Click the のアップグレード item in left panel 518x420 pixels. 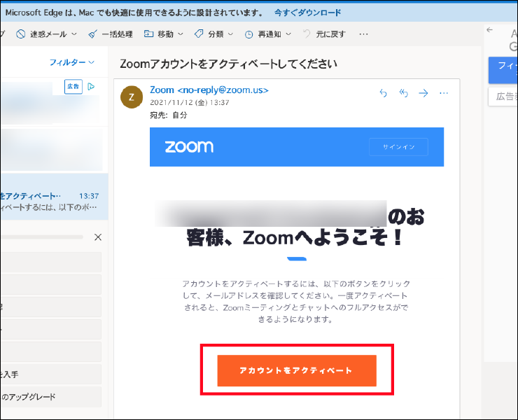[50, 397]
